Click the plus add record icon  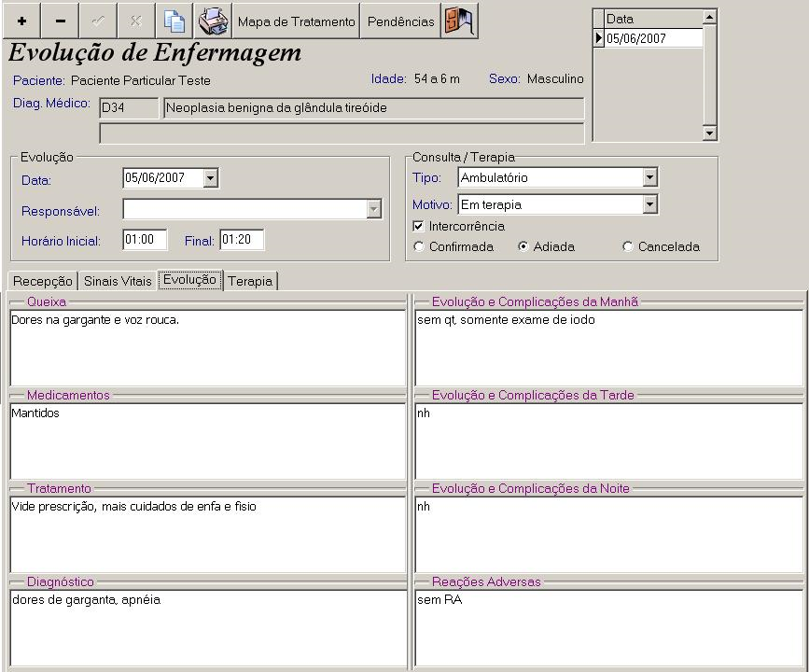click(x=22, y=21)
